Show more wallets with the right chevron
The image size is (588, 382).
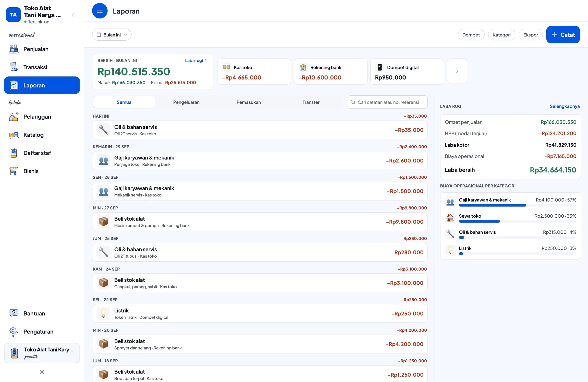pyautogui.click(x=457, y=71)
